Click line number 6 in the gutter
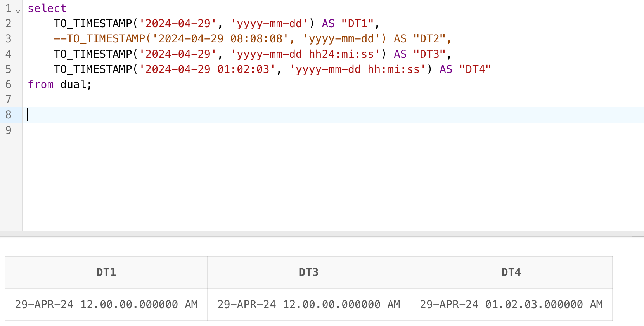Image resolution: width=644 pixels, height=326 pixels. pyautogui.click(x=8, y=84)
